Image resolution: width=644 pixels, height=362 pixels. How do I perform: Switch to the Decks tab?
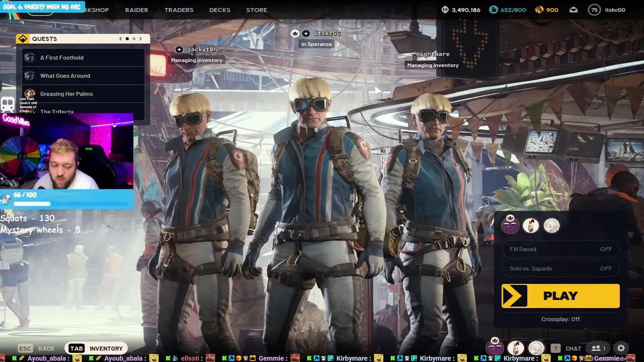[x=220, y=10]
